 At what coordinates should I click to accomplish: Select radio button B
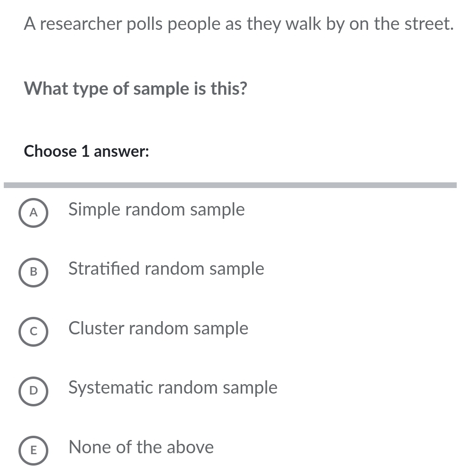(33, 272)
